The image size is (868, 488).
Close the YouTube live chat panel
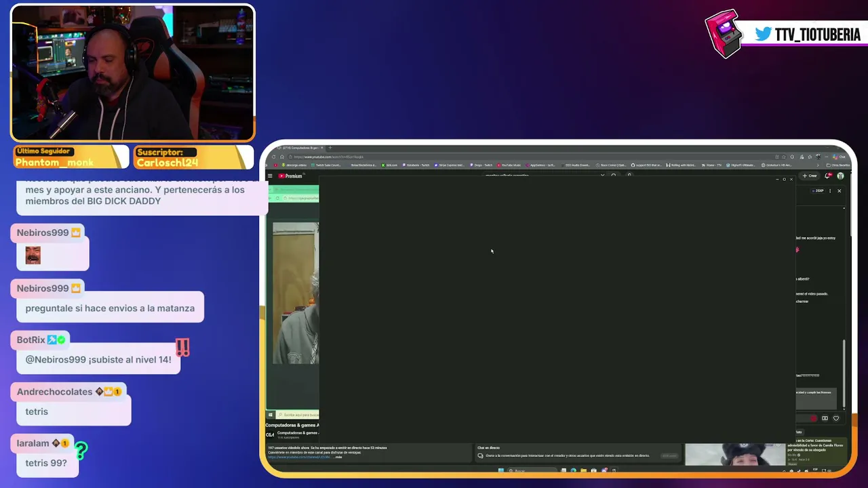point(839,191)
